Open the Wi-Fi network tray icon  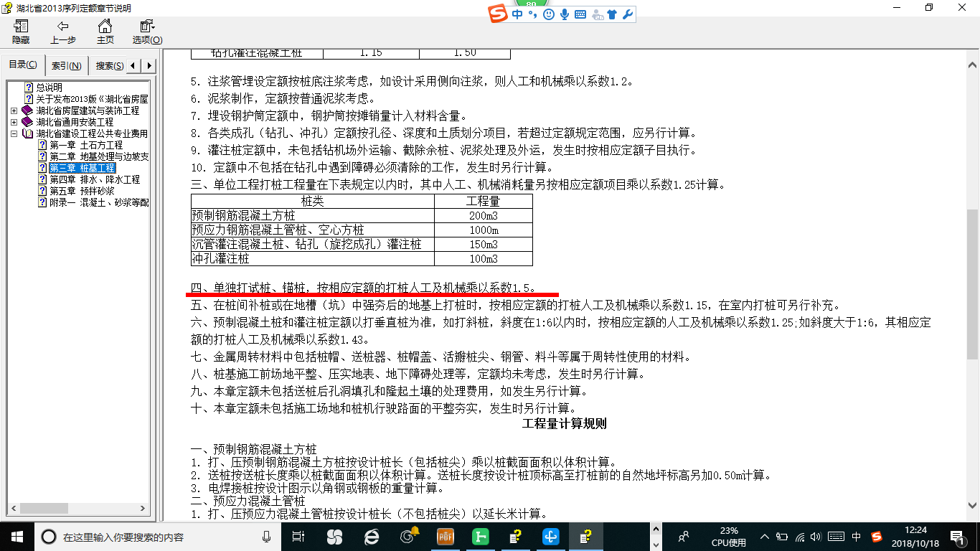(801, 536)
